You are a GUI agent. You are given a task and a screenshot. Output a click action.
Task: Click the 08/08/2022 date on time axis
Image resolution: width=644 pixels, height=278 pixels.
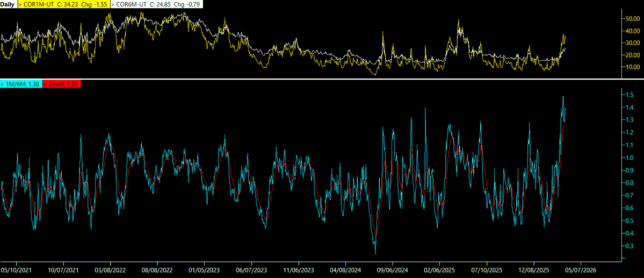(x=158, y=270)
